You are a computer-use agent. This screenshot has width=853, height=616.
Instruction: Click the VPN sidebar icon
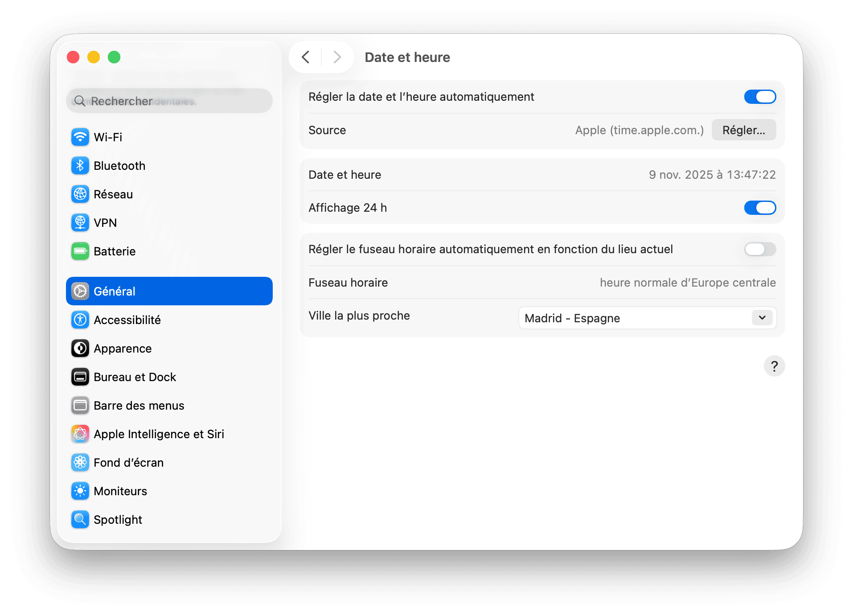pos(80,222)
